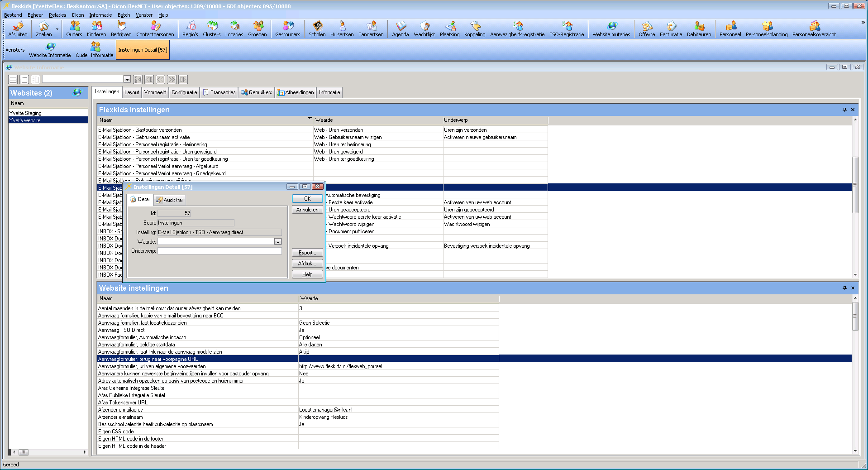Switch to Ouder Informatie window
Viewport: 868px width, 470px height.
95,49
